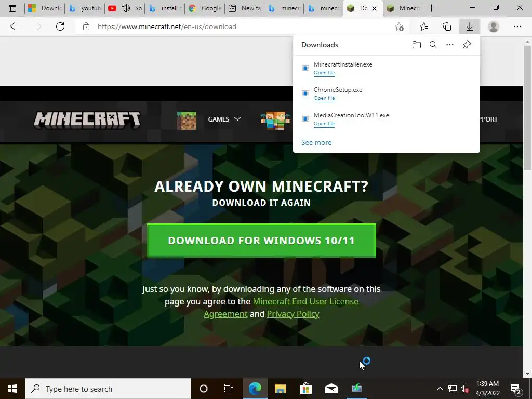This screenshot has width=532, height=399.
Task: Open the network tray icon
Action: pos(453,389)
